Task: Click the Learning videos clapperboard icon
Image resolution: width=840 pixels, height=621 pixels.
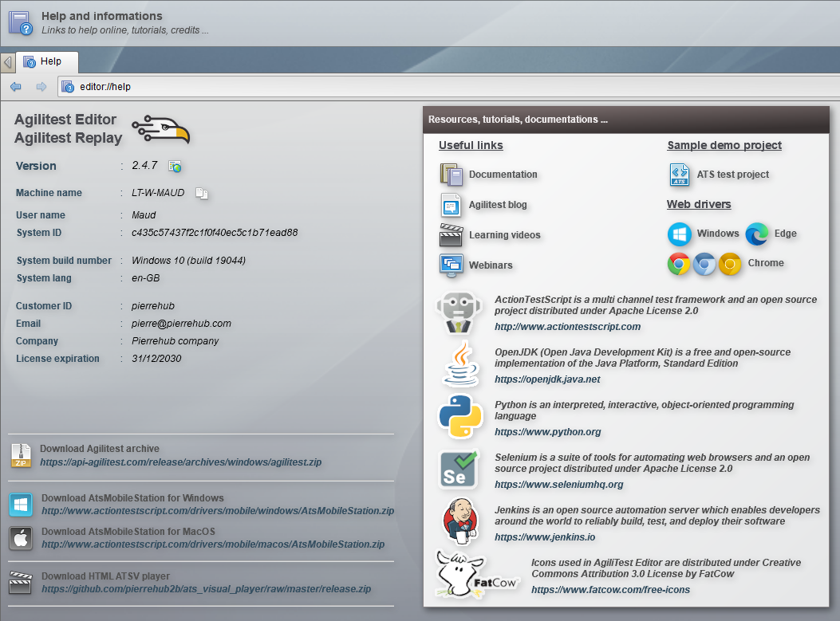Action: click(x=451, y=235)
